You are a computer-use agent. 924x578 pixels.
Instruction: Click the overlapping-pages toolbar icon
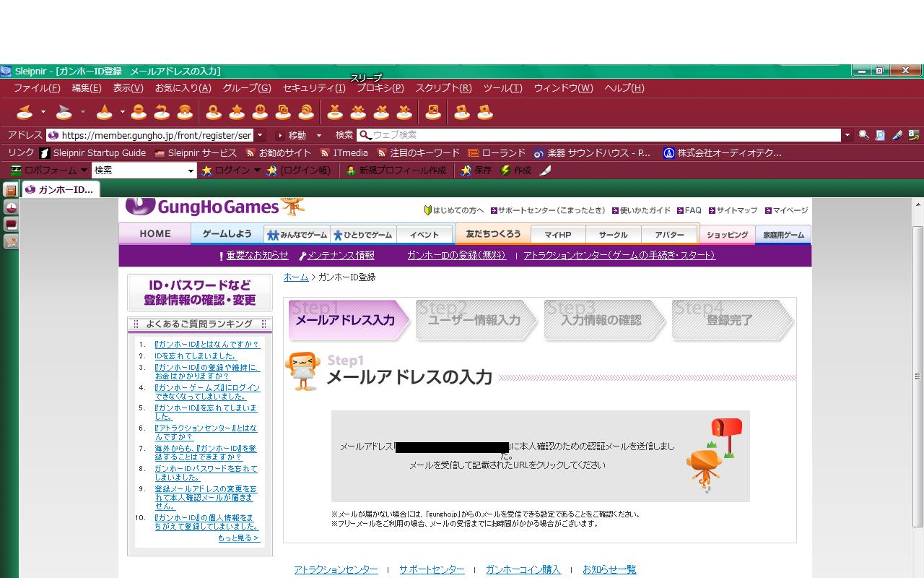coord(283,112)
